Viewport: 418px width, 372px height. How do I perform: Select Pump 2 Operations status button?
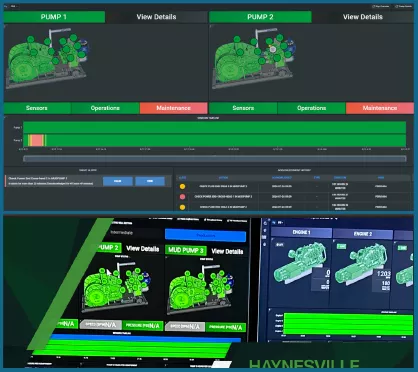[311, 108]
